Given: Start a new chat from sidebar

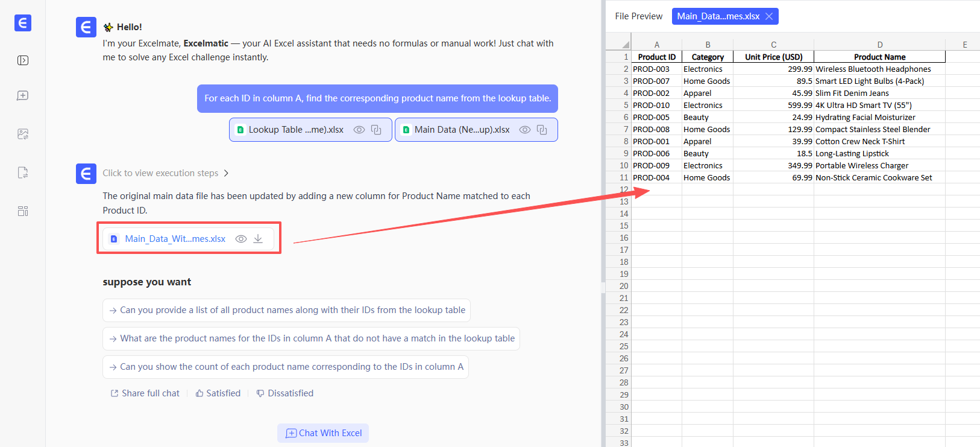Looking at the screenshot, I should (x=23, y=96).
